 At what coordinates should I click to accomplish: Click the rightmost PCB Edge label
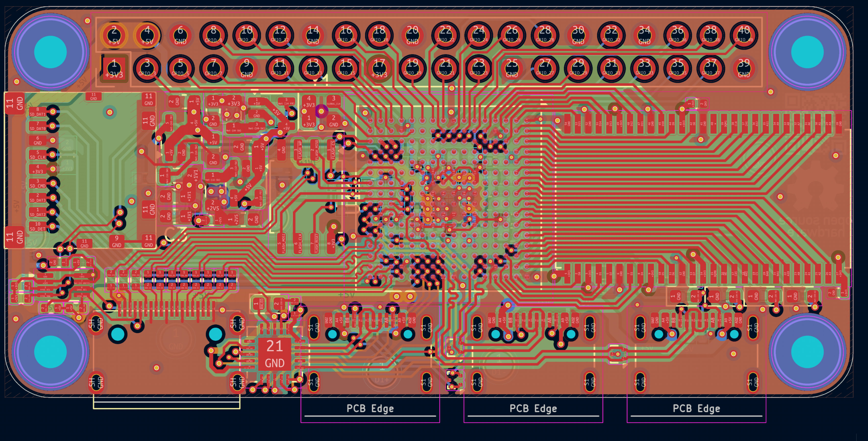(696, 408)
